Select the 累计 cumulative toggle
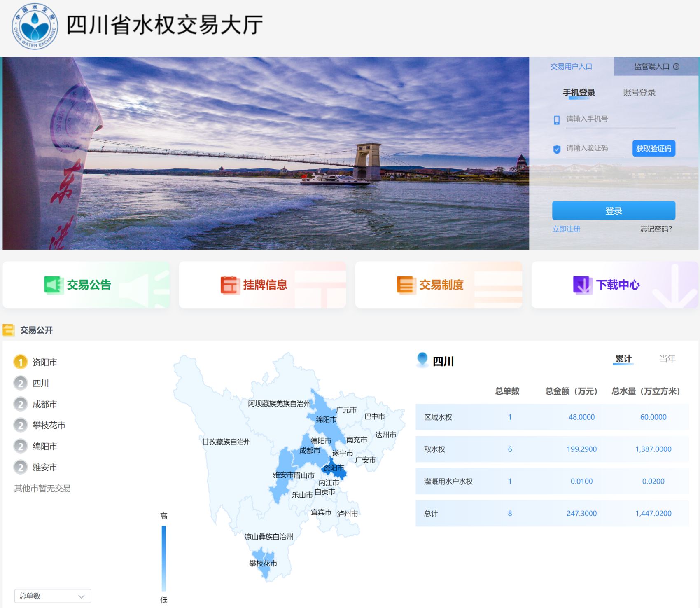 [623, 359]
